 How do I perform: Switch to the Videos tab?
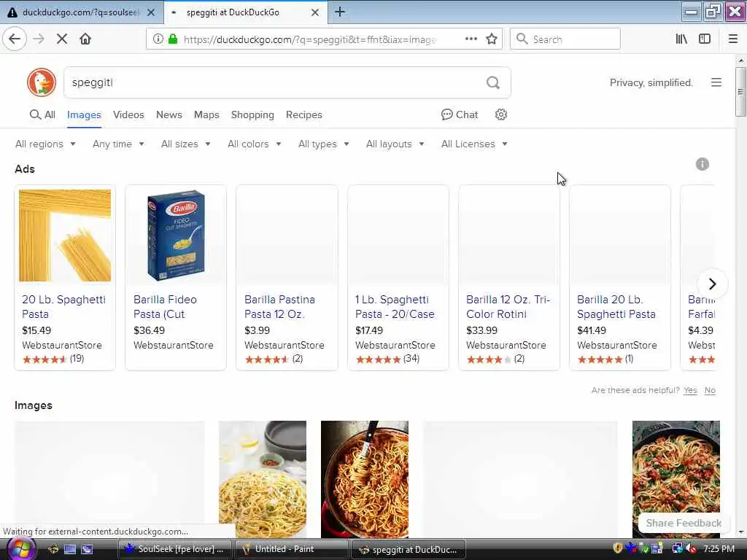click(x=128, y=114)
